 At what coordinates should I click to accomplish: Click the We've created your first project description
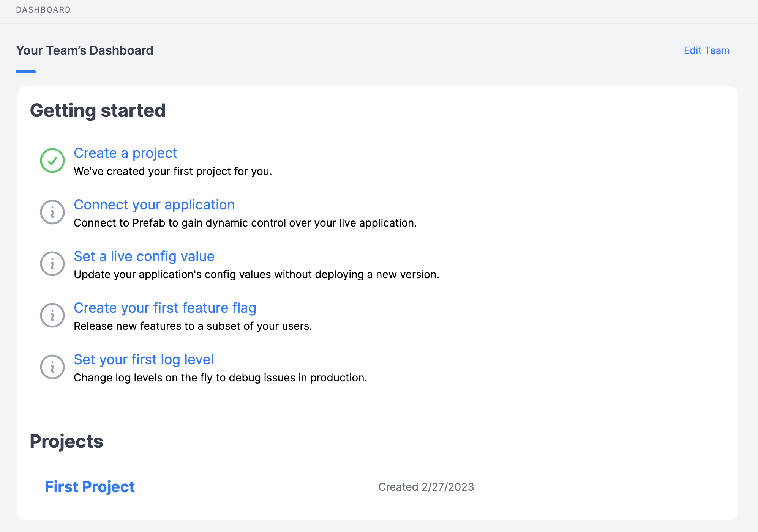tap(173, 171)
